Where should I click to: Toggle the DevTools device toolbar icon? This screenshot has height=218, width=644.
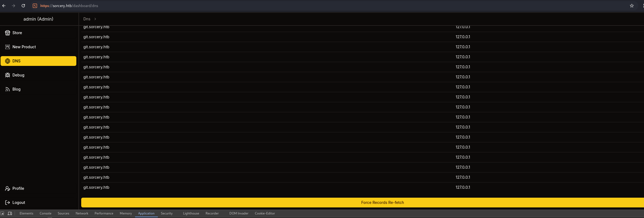pos(10,213)
